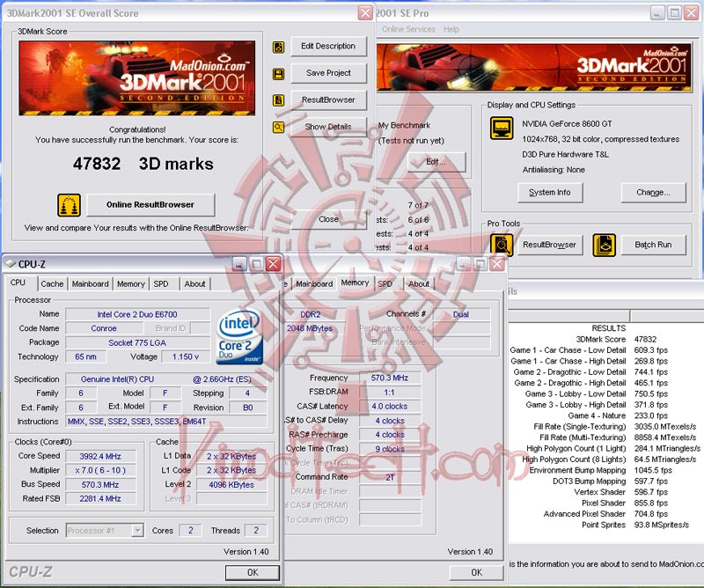704x588 pixels.
Task: Switch to Mainboard tab in front CPU-Z window
Action: (x=91, y=284)
